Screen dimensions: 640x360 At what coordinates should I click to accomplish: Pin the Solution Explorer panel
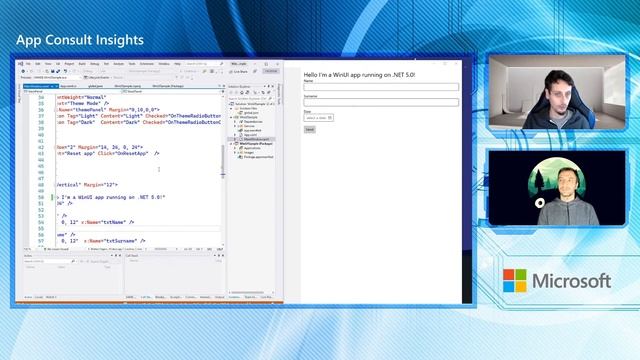pos(269,86)
